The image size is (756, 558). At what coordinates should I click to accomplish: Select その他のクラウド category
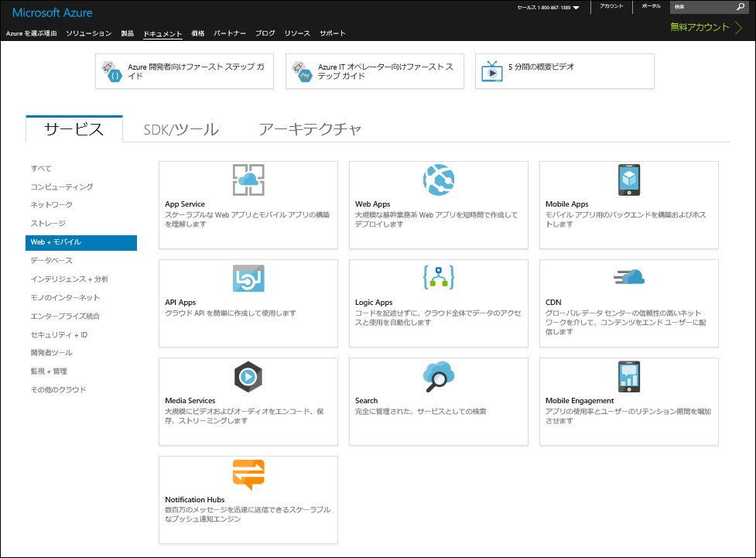(x=58, y=390)
